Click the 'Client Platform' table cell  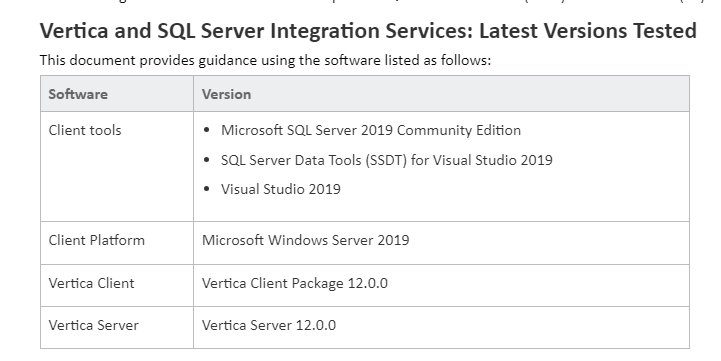[117, 243]
